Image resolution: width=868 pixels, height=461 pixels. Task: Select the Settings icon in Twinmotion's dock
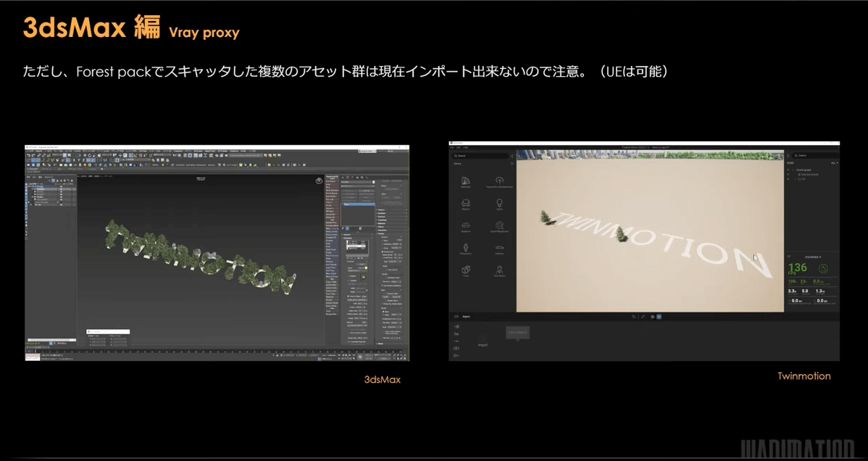456,341
